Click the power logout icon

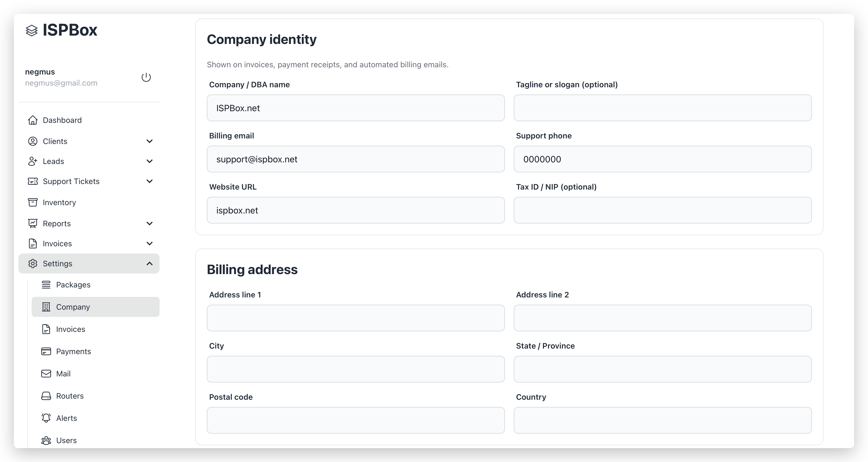point(146,77)
